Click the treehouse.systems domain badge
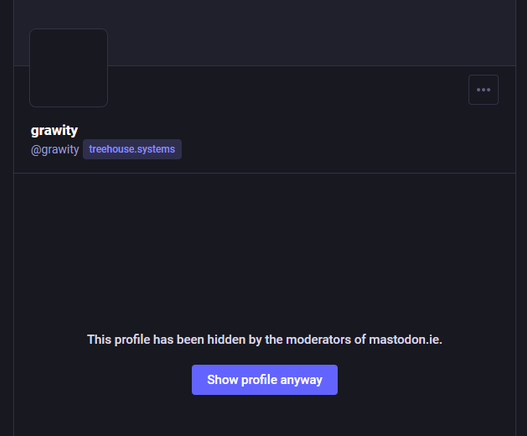This screenshot has height=436, width=527. tap(132, 149)
